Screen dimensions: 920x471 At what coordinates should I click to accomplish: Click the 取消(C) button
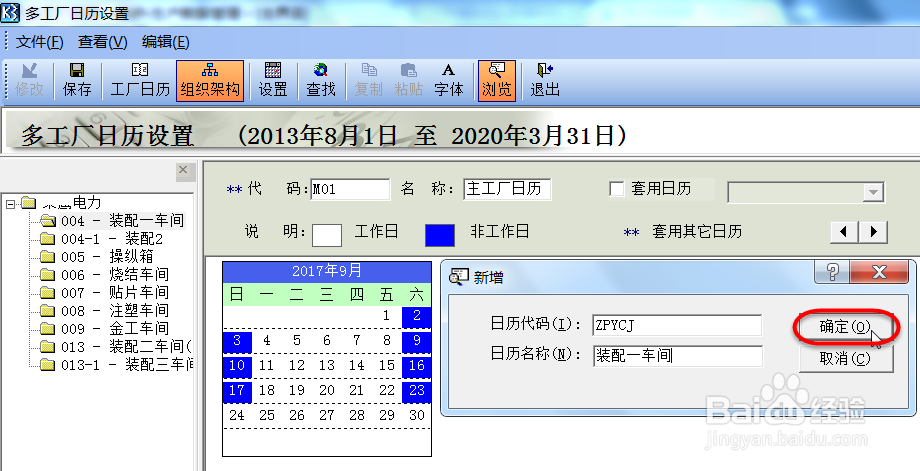(845, 358)
